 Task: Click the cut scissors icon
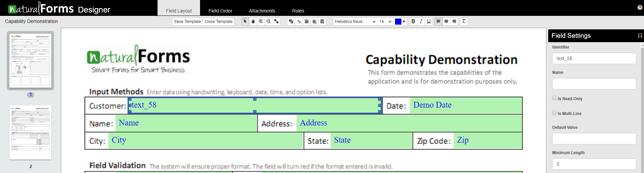click(x=299, y=21)
